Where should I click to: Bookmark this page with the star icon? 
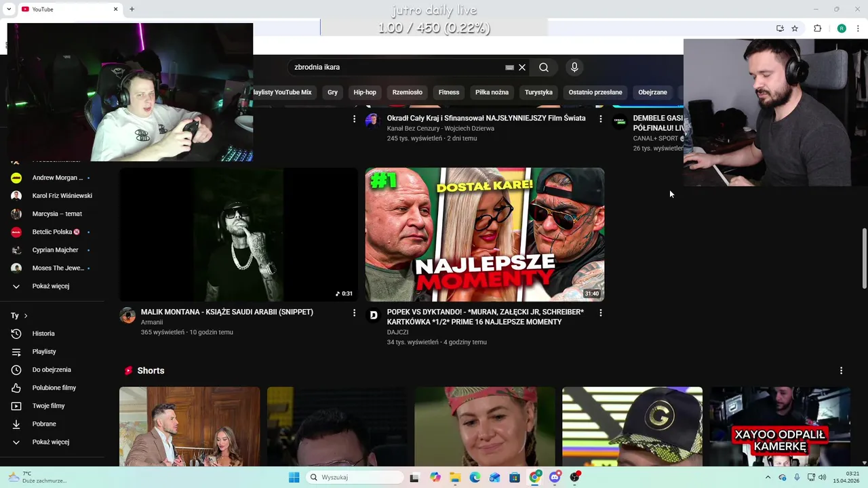[x=795, y=28]
